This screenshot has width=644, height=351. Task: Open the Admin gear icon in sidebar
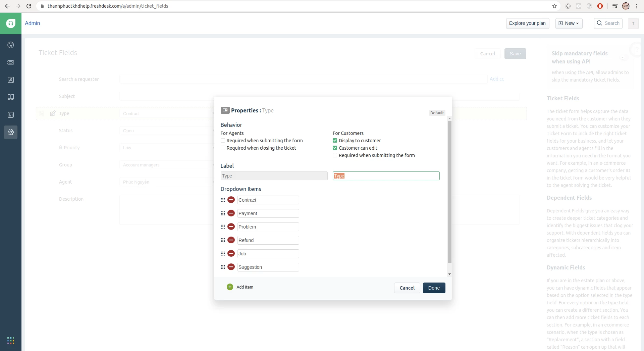click(x=11, y=132)
